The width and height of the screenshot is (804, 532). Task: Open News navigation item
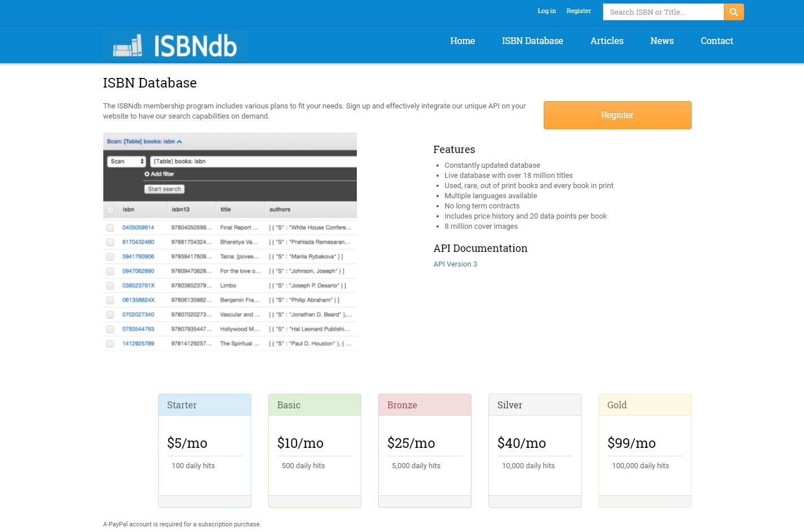[x=662, y=41]
